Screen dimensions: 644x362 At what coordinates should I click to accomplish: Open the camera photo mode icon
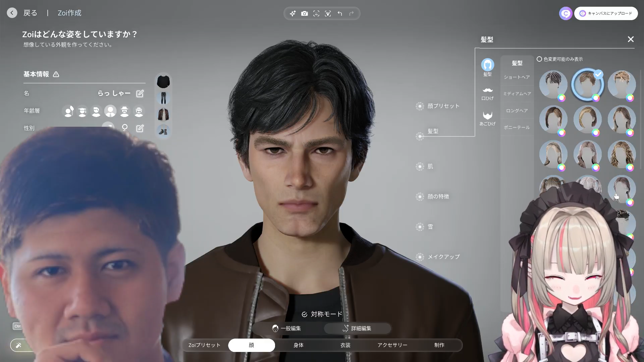click(305, 13)
